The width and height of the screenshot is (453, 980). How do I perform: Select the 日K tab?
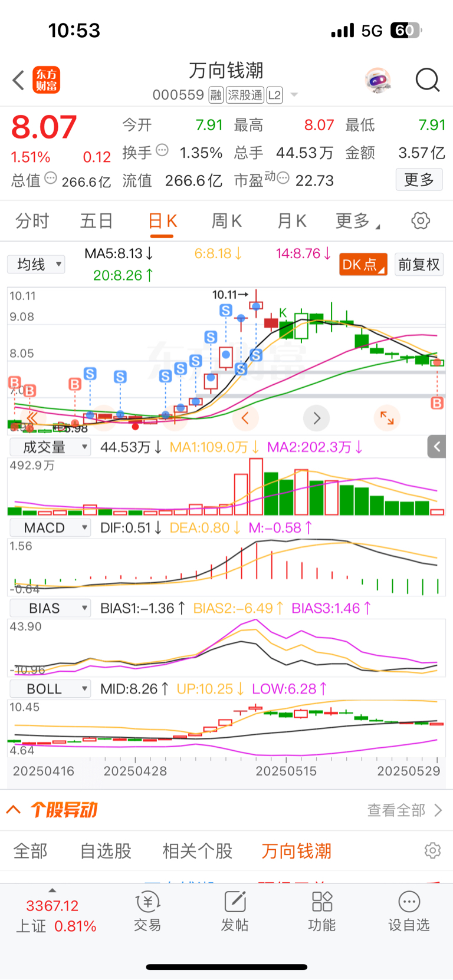[162, 221]
